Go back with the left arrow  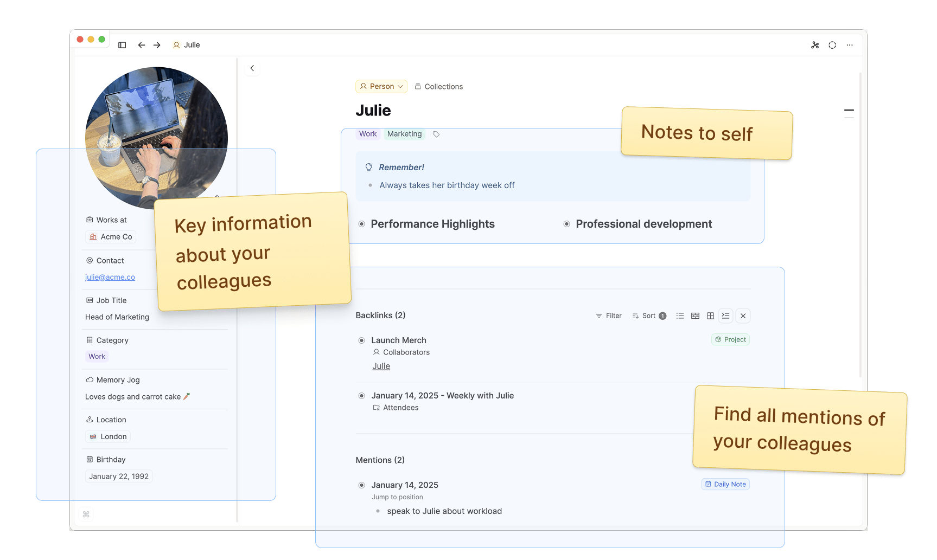pos(142,45)
